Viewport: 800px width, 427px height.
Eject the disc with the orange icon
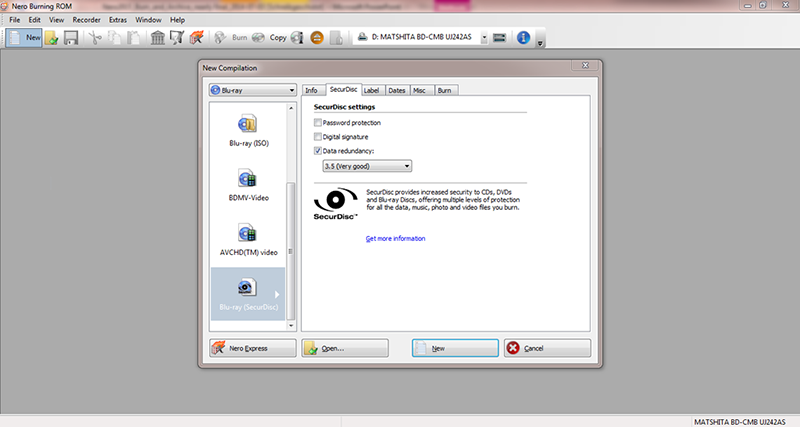click(317, 38)
